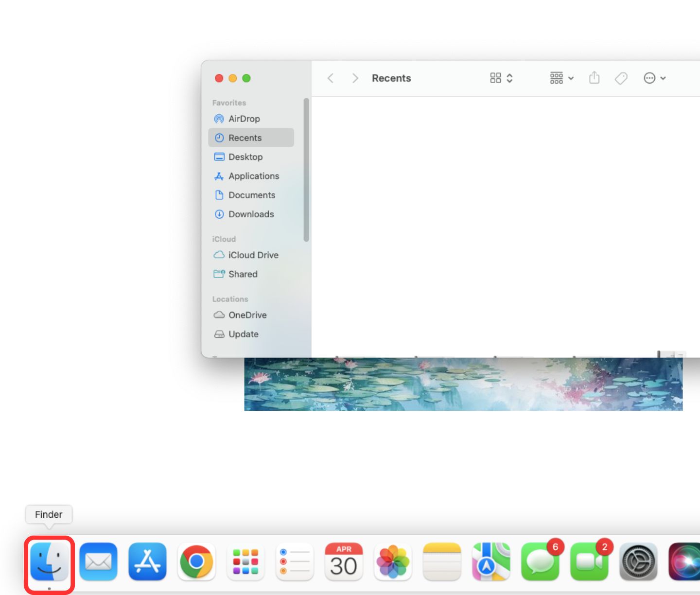This screenshot has height=595, width=700.
Task: Launch the Mail app in Dock
Action: tap(98, 562)
